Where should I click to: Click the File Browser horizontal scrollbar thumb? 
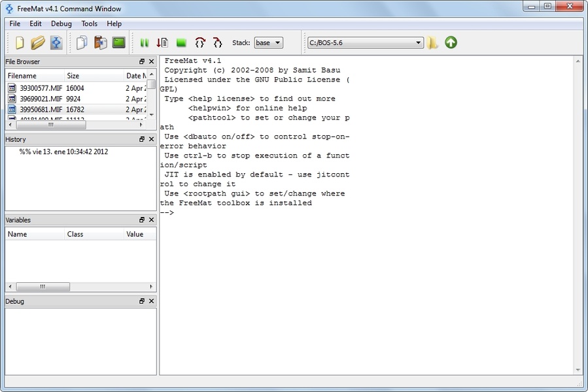51,125
